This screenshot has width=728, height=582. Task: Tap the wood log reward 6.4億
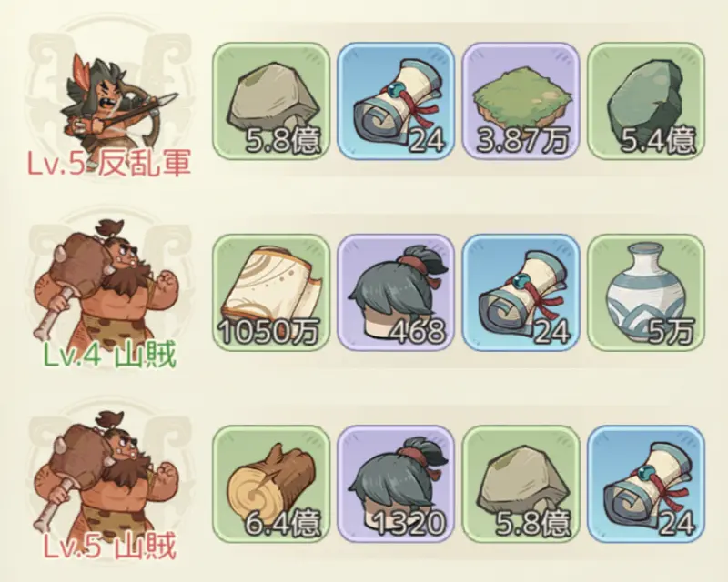pos(271,484)
